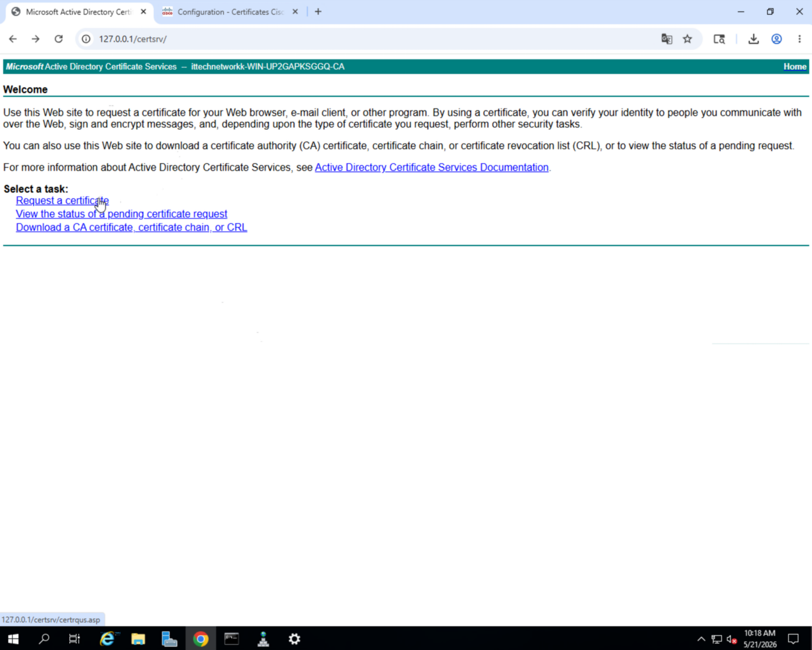Close the Microsoft Active Directory tab
812x650 pixels.
(x=143, y=12)
